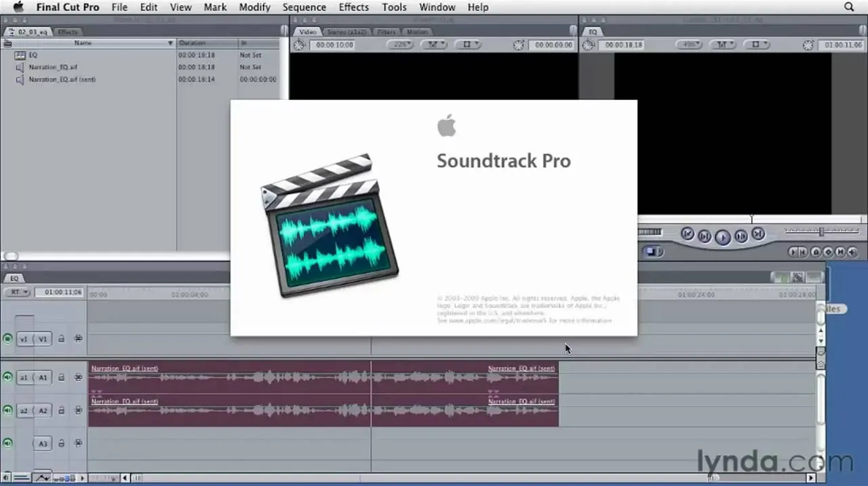Open Canvas zoom percentage pop-up

[x=689, y=45]
